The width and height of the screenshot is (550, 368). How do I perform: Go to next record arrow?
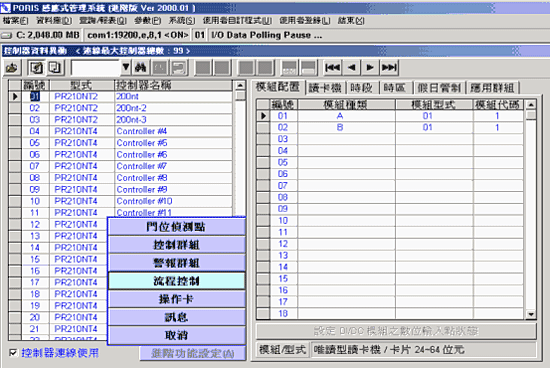tap(370, 67)
